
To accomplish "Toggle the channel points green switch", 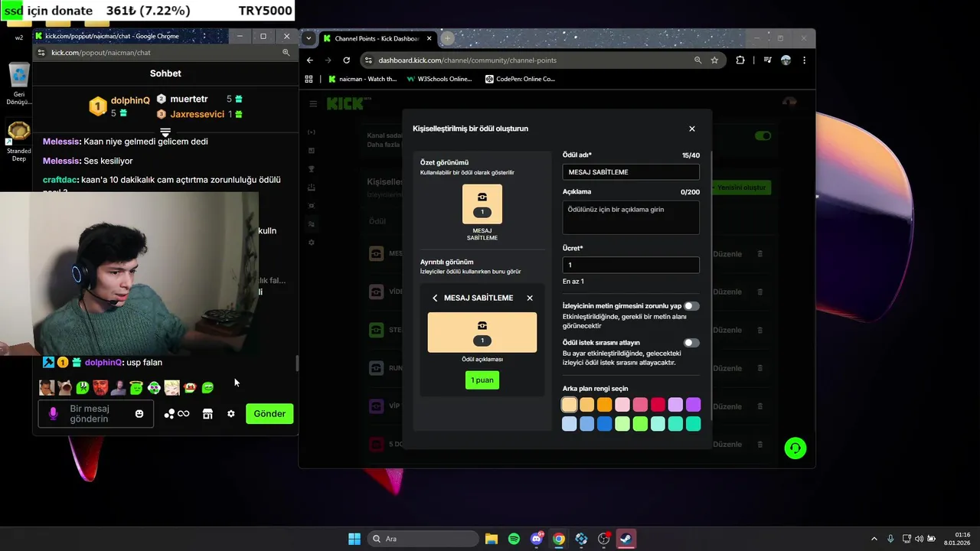I will coord(763,136).
